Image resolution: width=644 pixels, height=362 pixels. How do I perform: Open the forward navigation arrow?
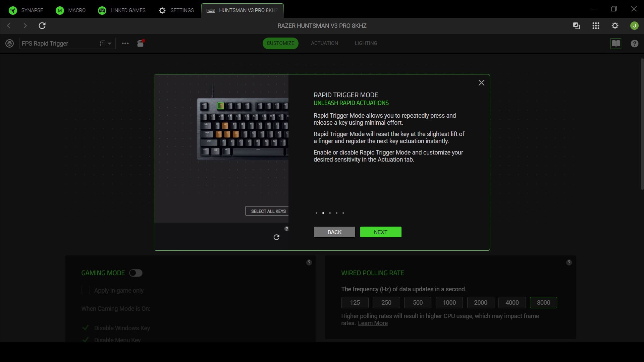(25, 25)
